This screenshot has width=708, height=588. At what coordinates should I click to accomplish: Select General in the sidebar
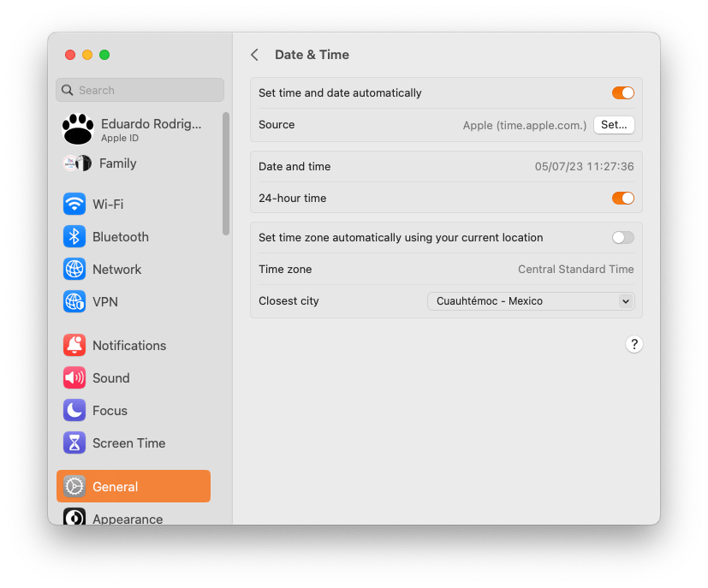[134, 486]
